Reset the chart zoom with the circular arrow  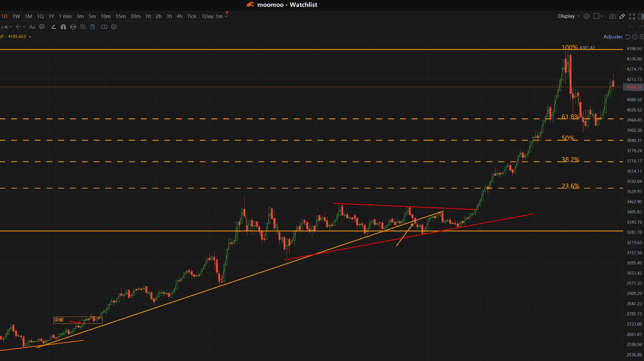coord(627,37)
